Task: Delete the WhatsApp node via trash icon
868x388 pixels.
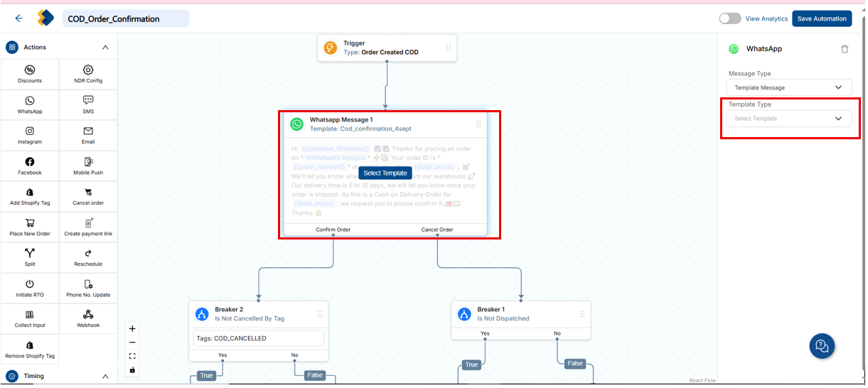Action: tap(845, 49)
